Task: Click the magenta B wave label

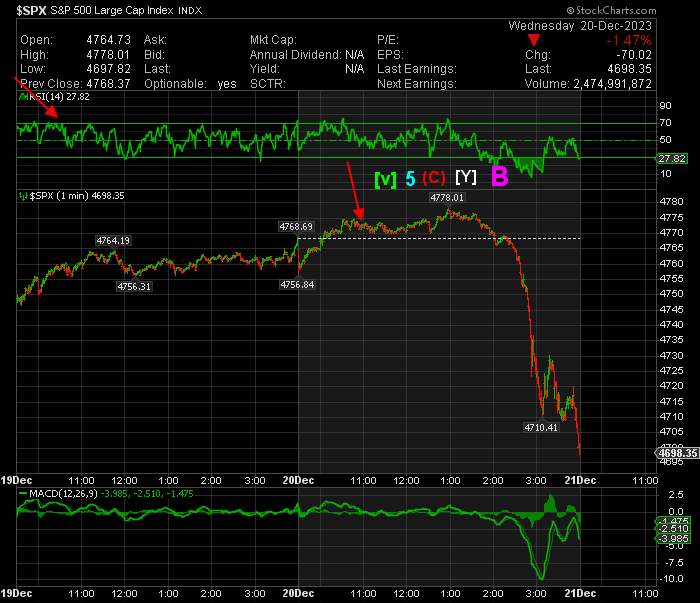Action: [500, 176]
